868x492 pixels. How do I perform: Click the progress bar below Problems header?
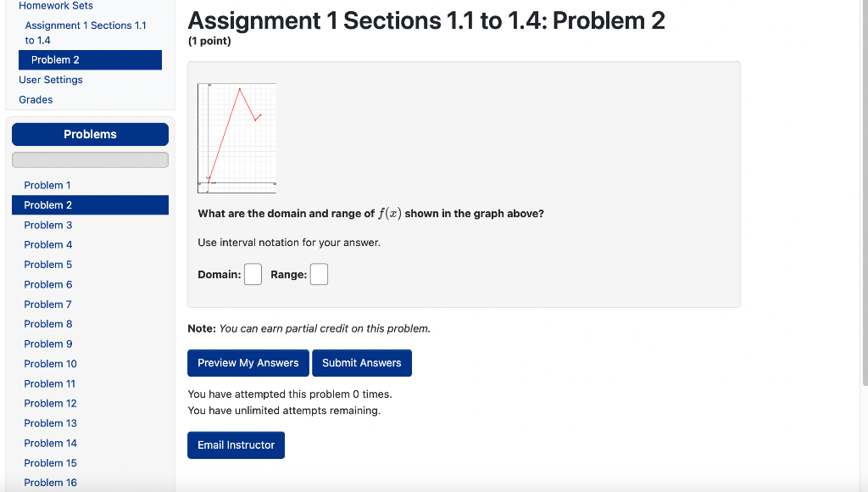click(x=90, y=159)
